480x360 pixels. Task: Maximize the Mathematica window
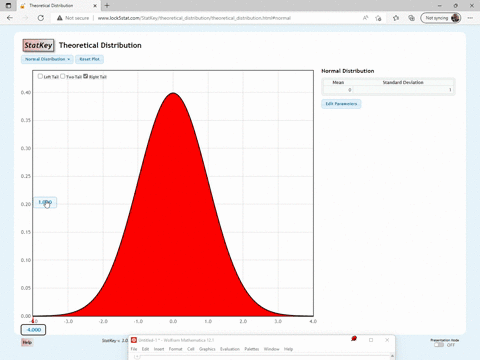[x=371, y=340]
